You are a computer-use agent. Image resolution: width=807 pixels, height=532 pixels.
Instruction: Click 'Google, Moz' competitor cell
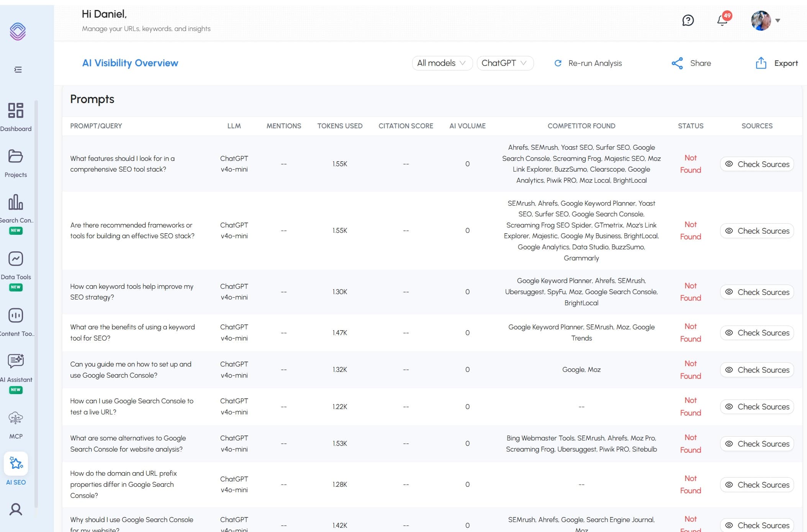[x=581, y=370]
